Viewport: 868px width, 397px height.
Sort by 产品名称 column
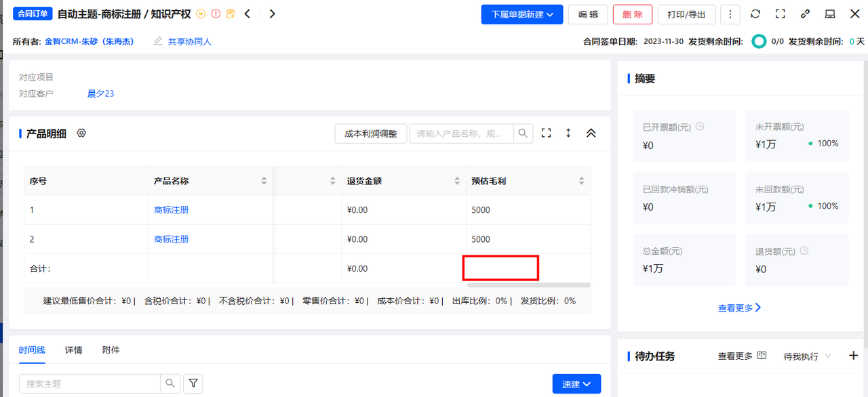(264, 181)
